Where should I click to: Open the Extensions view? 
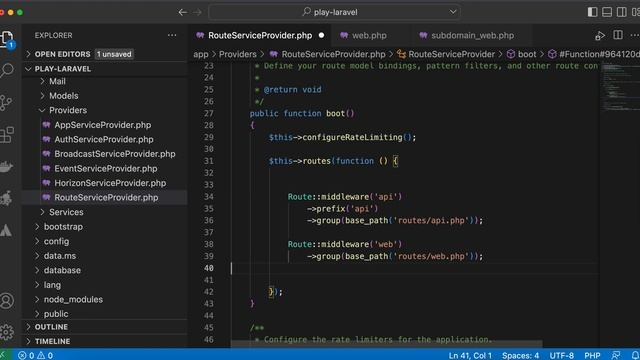click(x=7, y=135)
